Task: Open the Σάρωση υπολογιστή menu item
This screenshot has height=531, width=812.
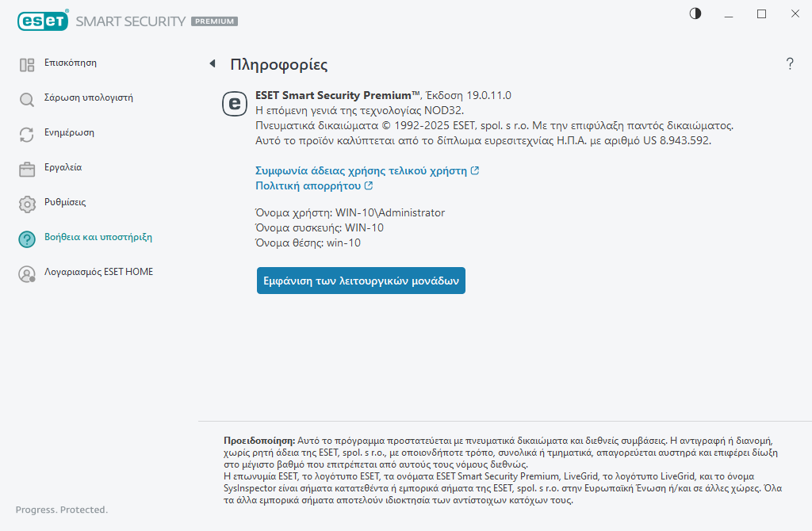Action: tap(88, 97)
